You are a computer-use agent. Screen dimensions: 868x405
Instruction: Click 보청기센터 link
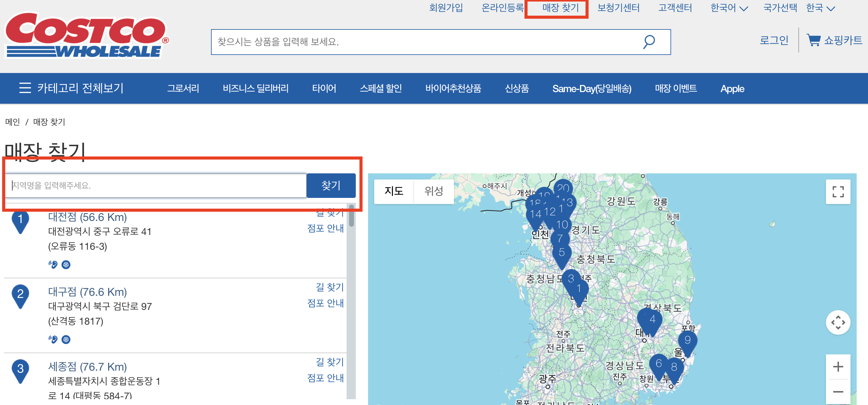coord(618,8)
